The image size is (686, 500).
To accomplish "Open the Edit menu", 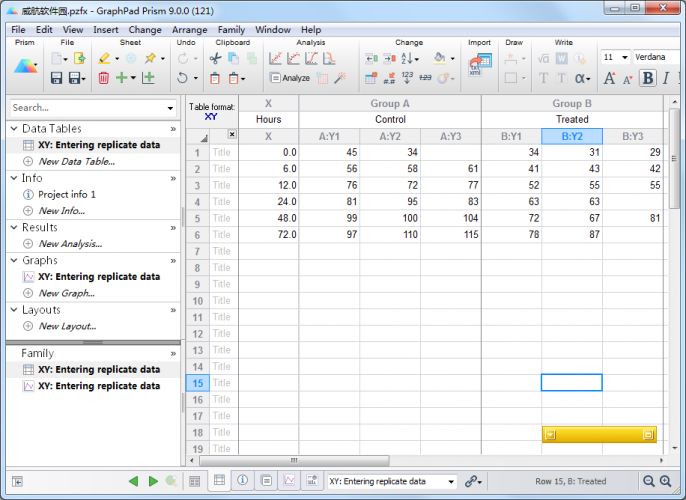I will tap(44, 30).
